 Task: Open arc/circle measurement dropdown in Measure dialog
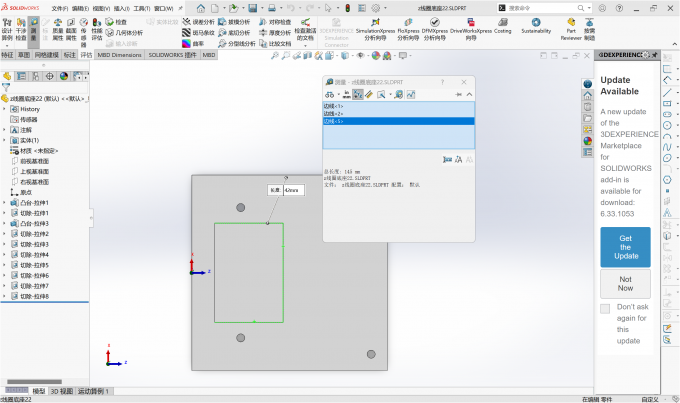click(x=339, y=95)
